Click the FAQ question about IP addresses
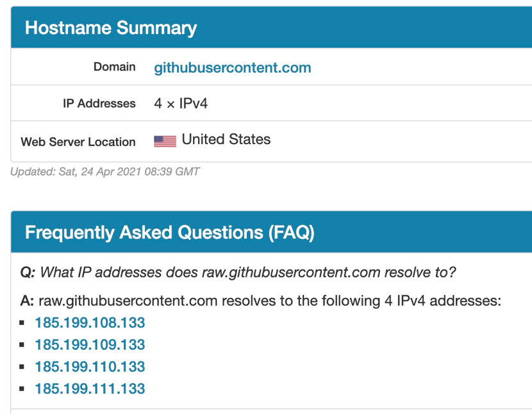 [238, 272]
